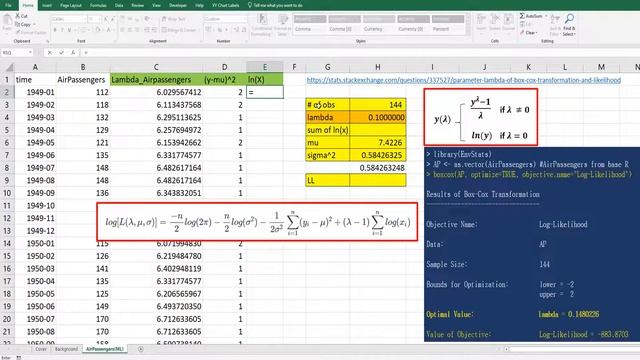The width and height of the screenshot is (640, 360).
Task: Click the Cut scissors icon
Action: click(18, 16)
